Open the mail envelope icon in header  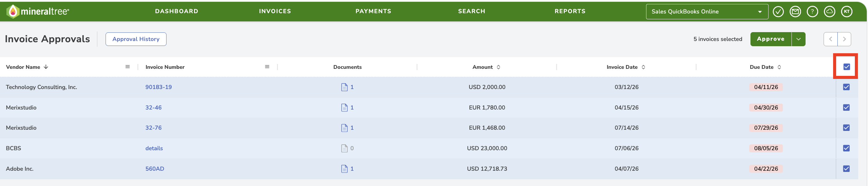coord(795,12)
